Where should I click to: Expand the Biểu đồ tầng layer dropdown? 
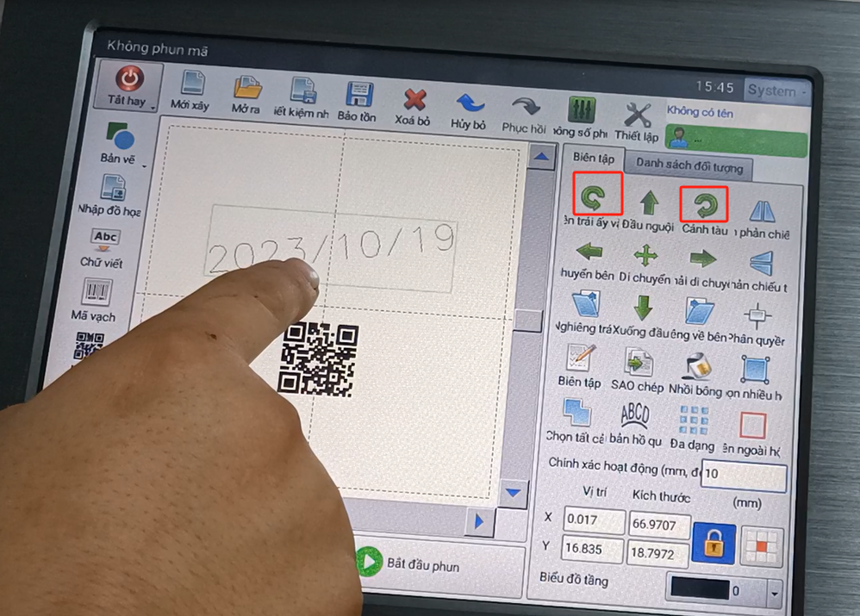773,593
